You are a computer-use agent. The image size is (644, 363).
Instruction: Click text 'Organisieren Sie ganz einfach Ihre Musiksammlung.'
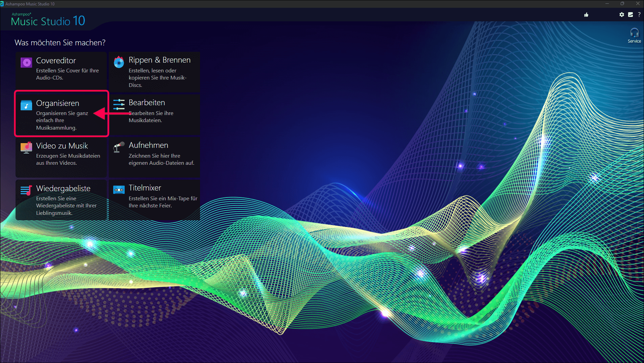(62, 120)
